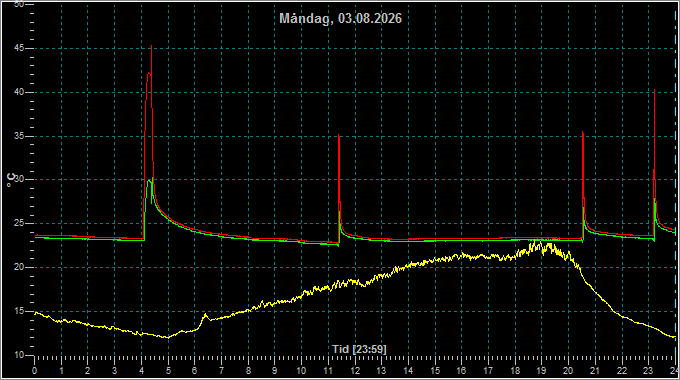680x380 pixels.
Task: Select the 35 label on temperature axis
Action: tap(19, 136)
